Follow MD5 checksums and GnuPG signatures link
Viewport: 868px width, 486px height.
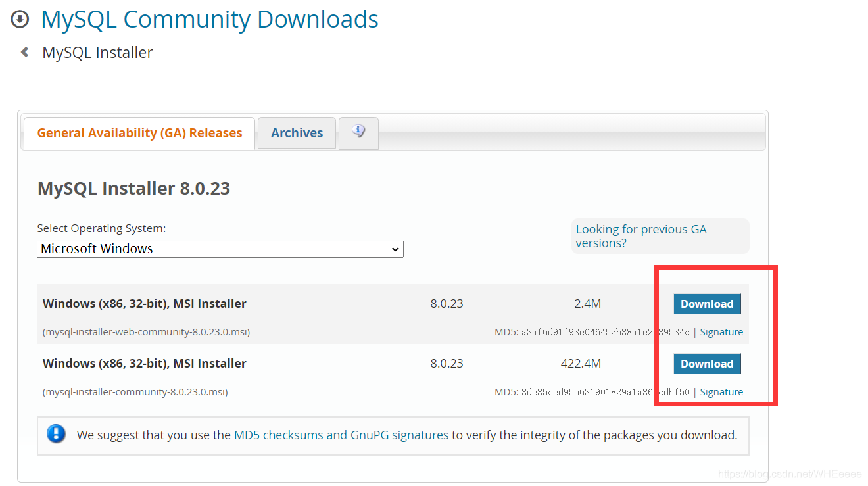[341, 435]
